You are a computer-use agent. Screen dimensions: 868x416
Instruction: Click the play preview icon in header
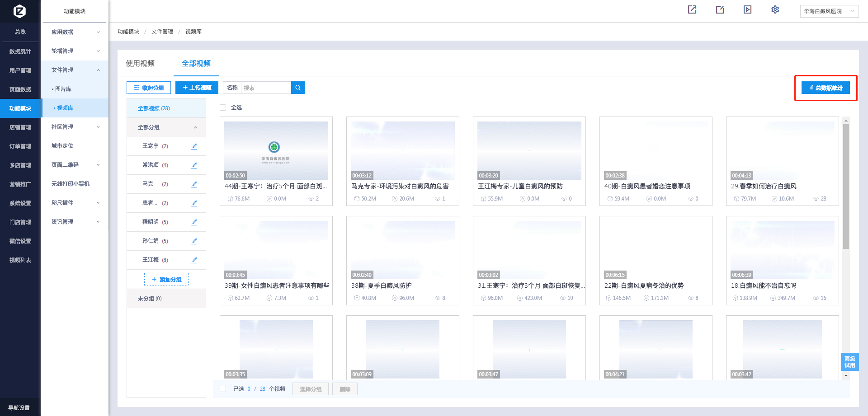[x=747, y=9]
